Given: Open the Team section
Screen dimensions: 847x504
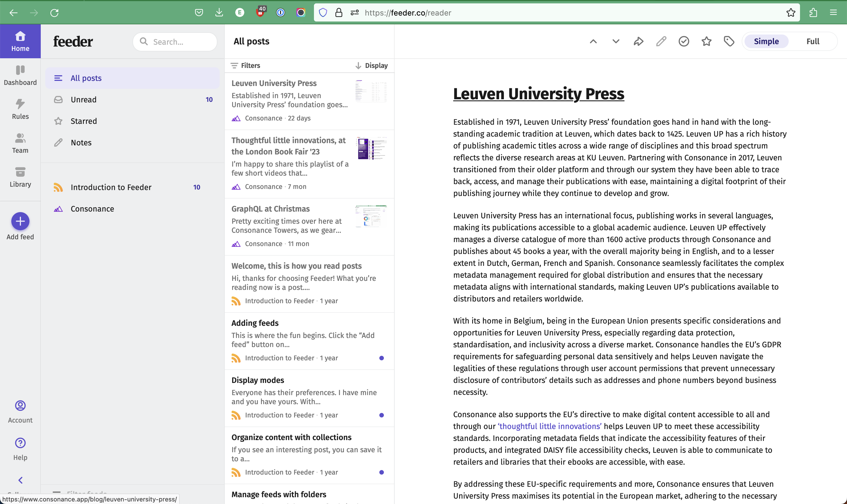Looking at the screenshot, I should pos(20,143).
